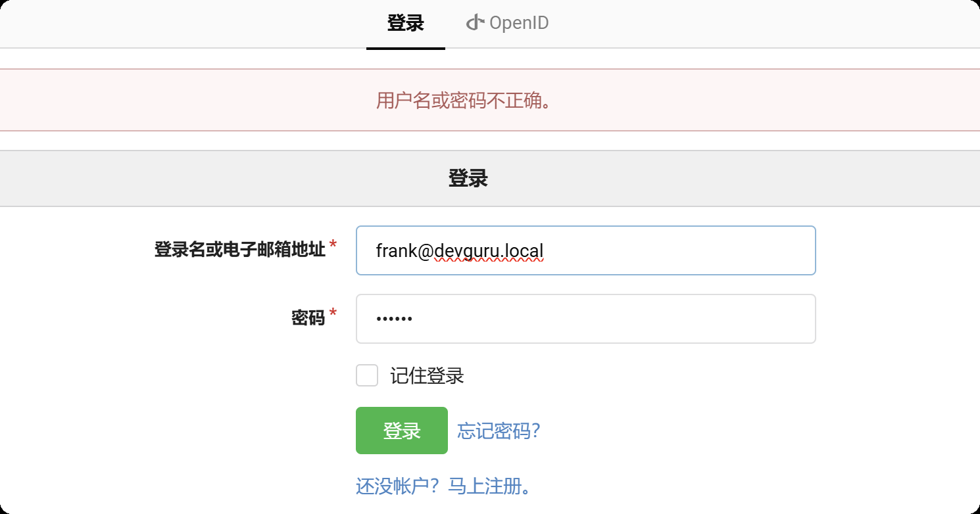Follow the 还没帐户？马上注册 link
Screen dimensions: 980x514
(x=443, y=486)
